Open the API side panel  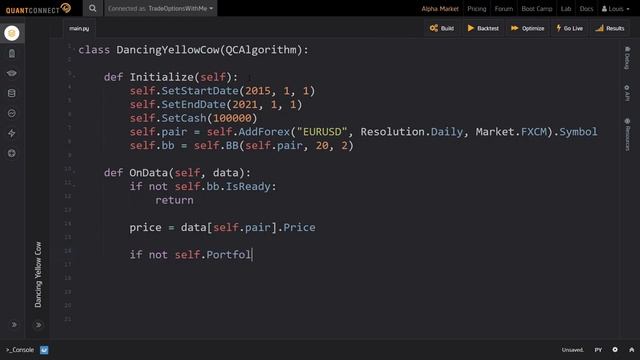(627, 93)
